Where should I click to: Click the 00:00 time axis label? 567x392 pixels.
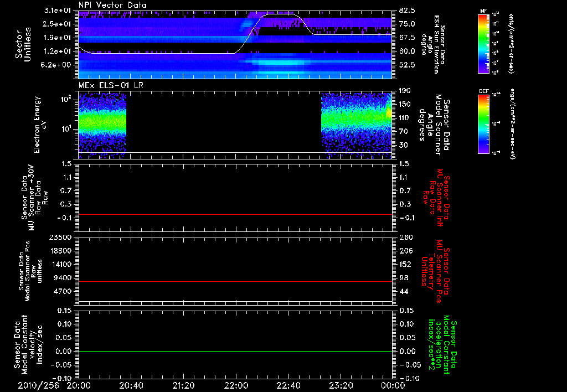[x=393, y=385]
